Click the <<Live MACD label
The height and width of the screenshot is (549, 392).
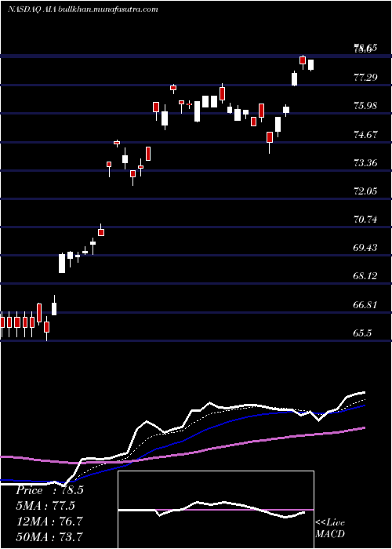(x=330, y=529)
